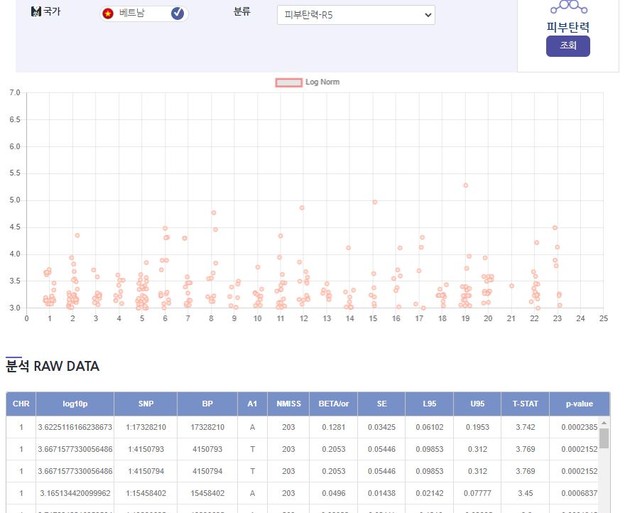Click the 국가 label icon
This screenshot has width=630, height=513.
(36, 12)
